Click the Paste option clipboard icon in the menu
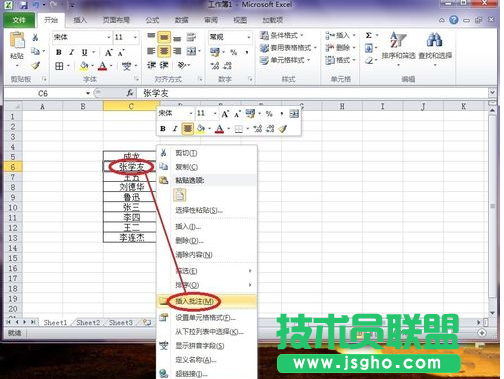Screen dimensions: 504x379 pyautogui.click(x=180, y=195)
